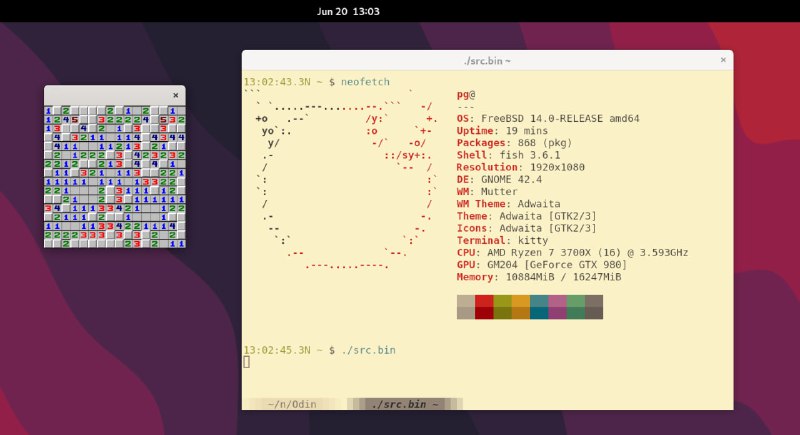This screenshot has width=800, height=435.
Task: Close the kitty terminal window
Action: [722, 61]
